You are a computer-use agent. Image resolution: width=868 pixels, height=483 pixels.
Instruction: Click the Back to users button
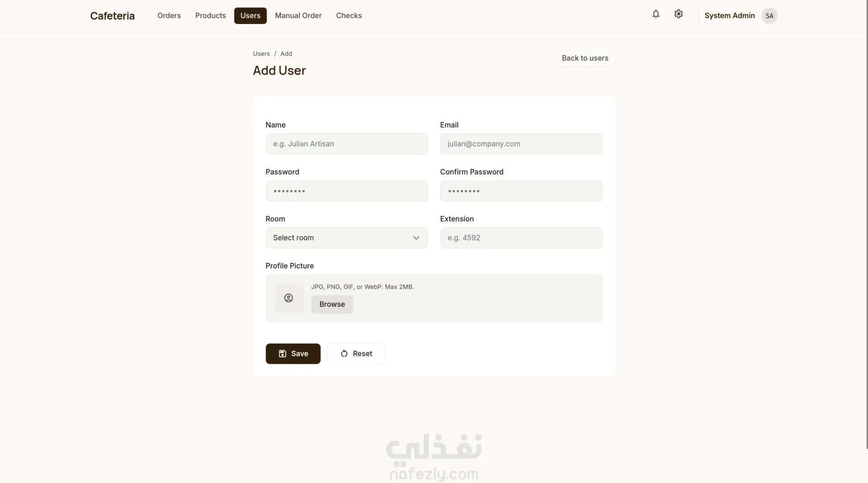[585, 58]
